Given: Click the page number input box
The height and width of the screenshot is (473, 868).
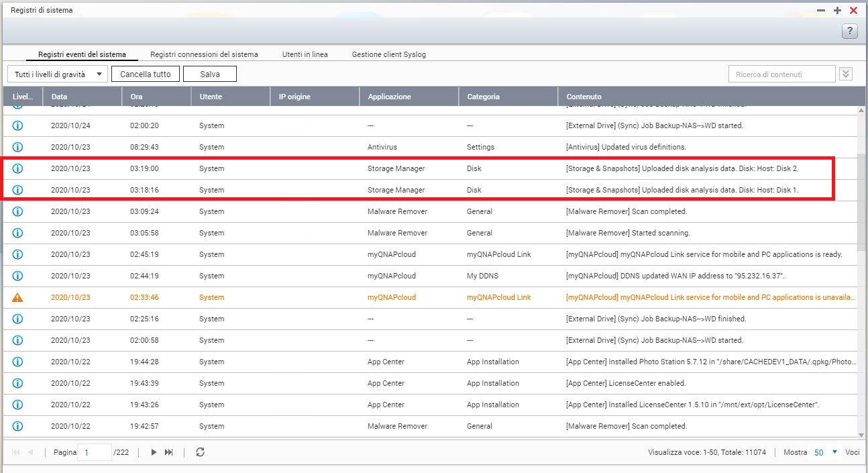Looking at the screenshot, I should pyautogui.click(x=95, y=452).
